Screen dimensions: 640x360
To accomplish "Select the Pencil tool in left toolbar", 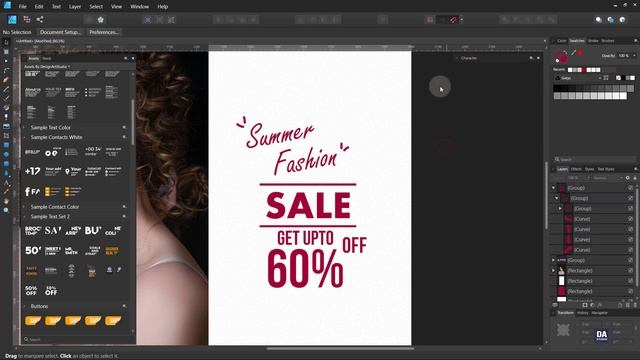I will point(6,89).
